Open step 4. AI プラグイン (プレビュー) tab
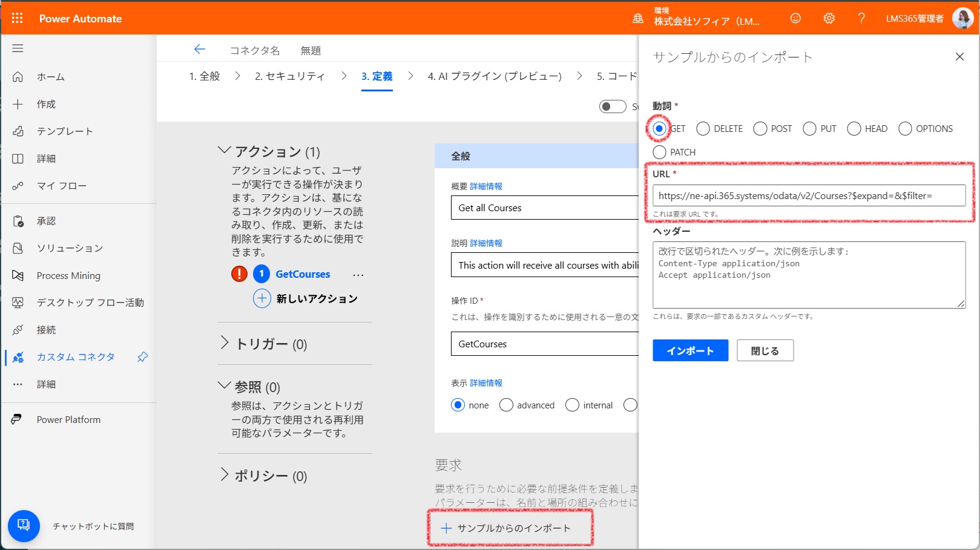 pos(495,76)
